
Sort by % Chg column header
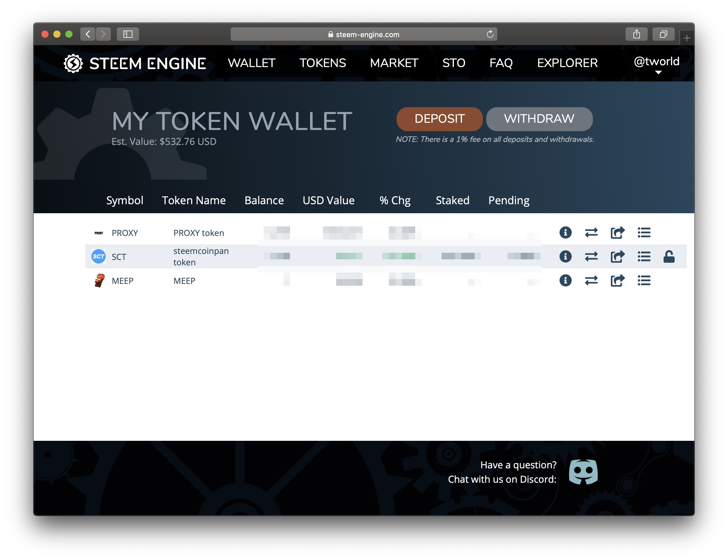point(395,200)
